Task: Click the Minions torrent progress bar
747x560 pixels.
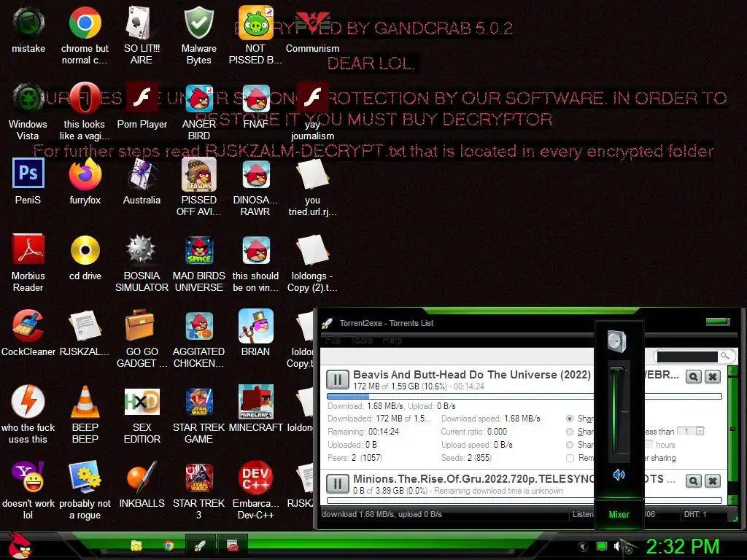Action: coord(524,500)
